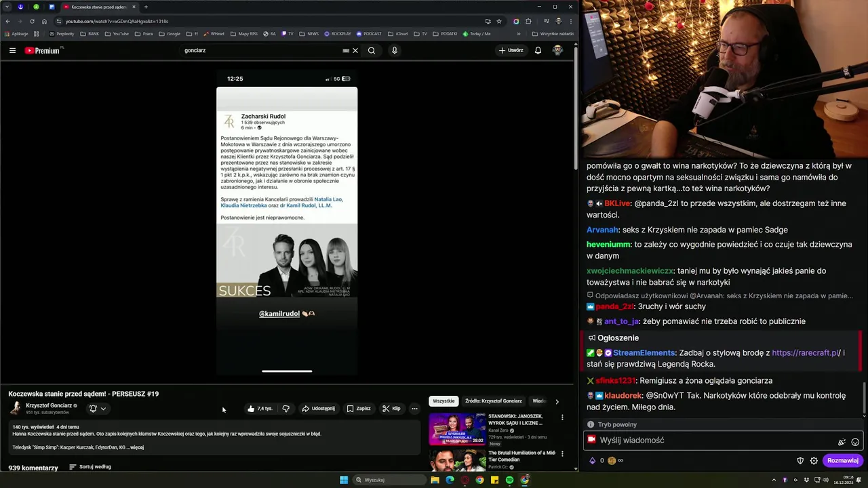Open the Windows Start menu

point(344,480)
